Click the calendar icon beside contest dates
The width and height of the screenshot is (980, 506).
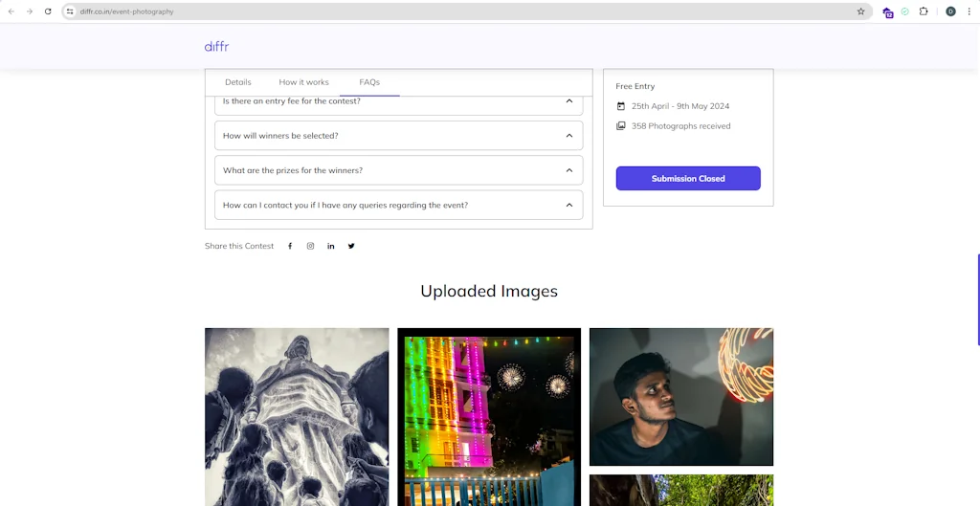[x=620, y=106]
